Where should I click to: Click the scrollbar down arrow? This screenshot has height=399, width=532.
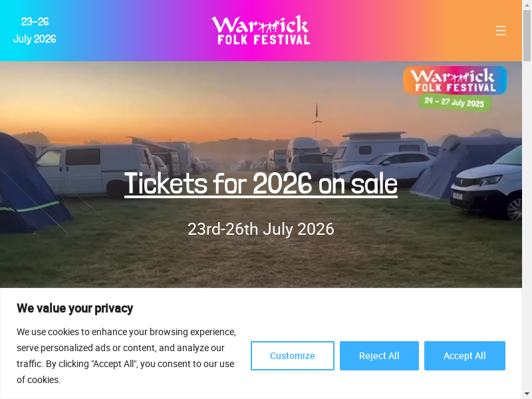click(527, 394)
